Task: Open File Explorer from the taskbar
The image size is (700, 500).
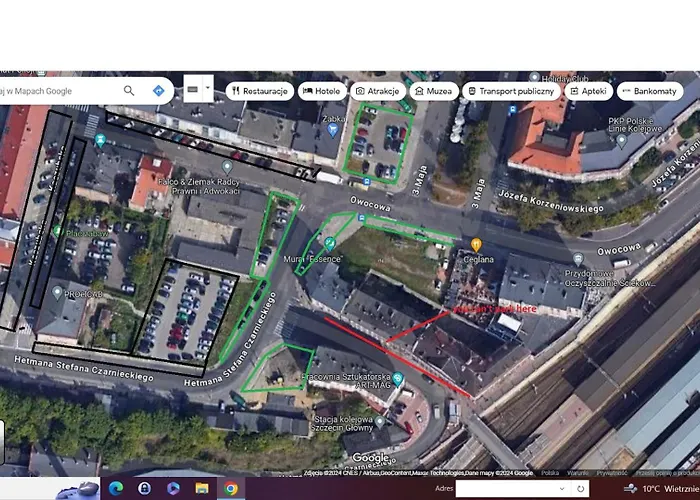Action: coord(202,488)
